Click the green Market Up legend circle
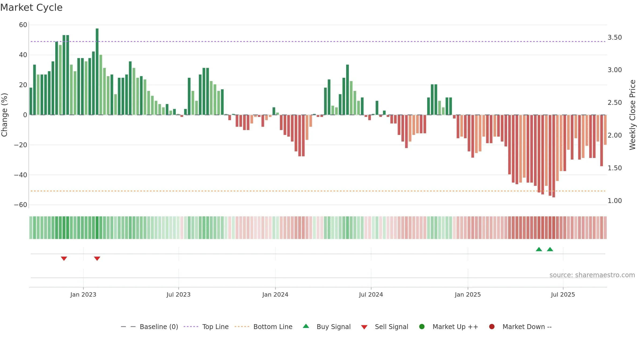Image resolution: width=644 pixels, height=362 pixels. pos(422,327)
